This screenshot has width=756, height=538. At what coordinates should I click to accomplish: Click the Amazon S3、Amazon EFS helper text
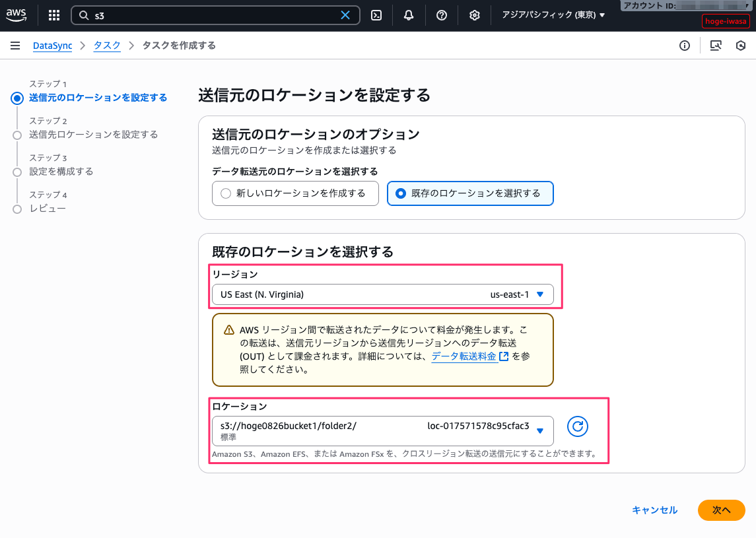click(405, 454)
